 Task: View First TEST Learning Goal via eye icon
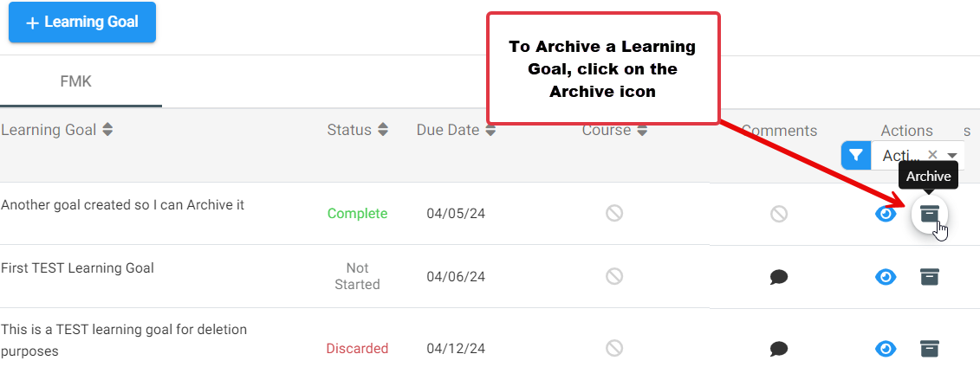[x=886, y=276]
